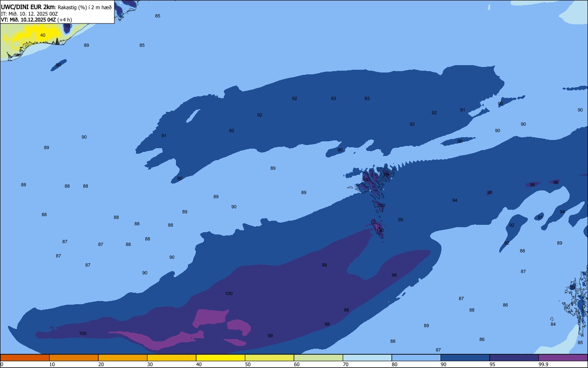Viewport: 588px width, 368px height.
Task: Click the light blue 80–90 legend swatch
Action: [x=416, y=357]
